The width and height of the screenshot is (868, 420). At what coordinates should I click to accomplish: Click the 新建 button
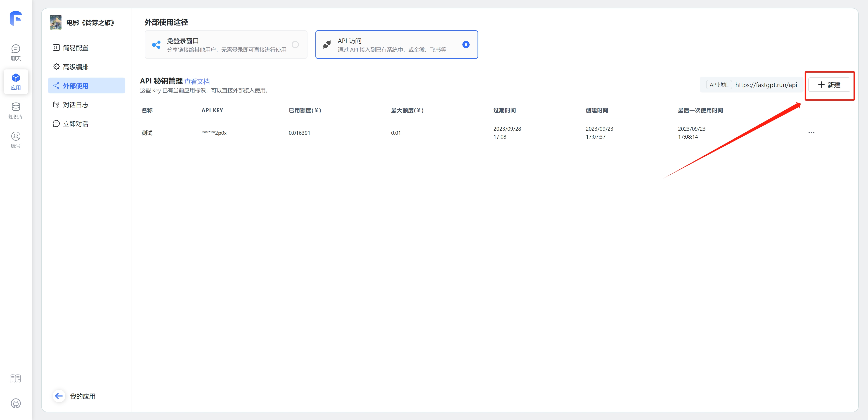(x=829, y=85)
